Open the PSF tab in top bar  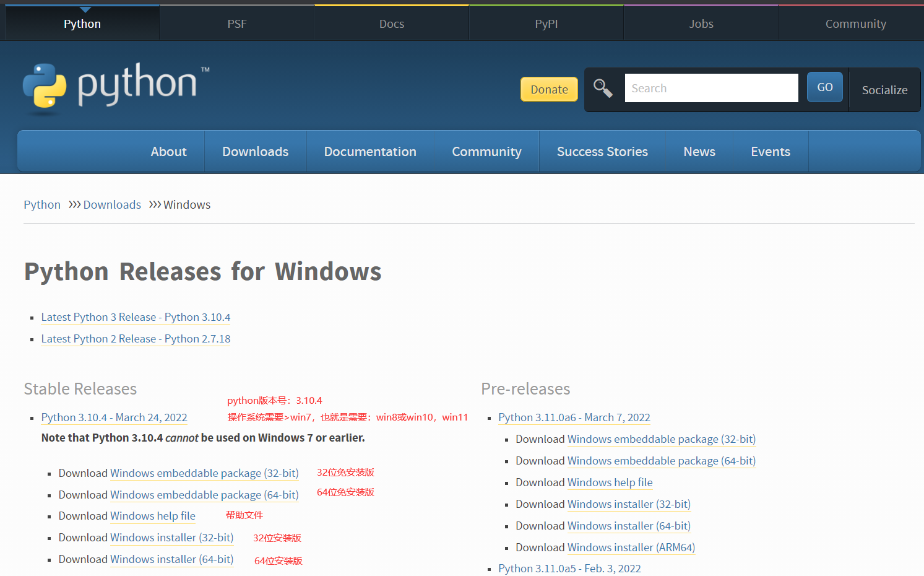[x=237, y=24]
